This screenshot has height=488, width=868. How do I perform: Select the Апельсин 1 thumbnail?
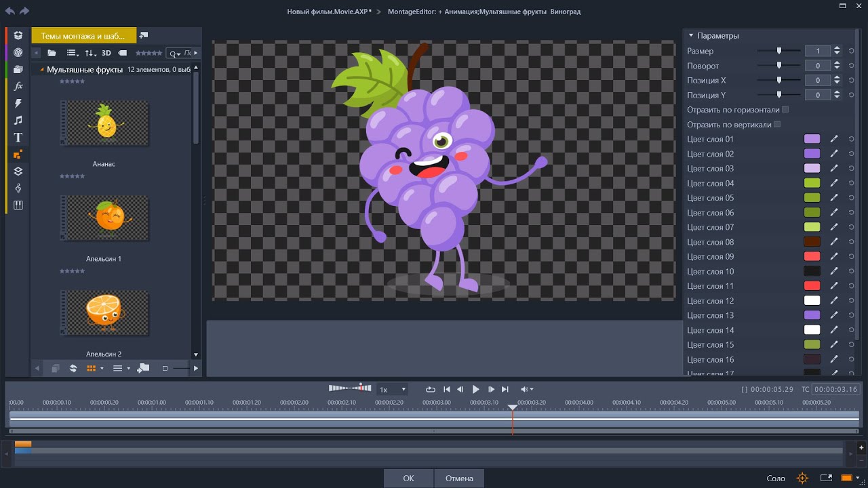point(104,218)
